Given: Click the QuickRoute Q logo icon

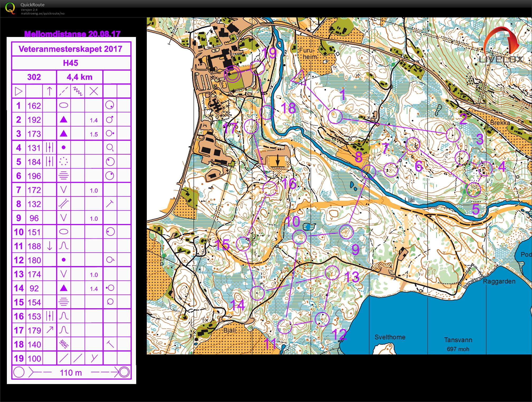Looking at the screenshot, I should (x=10, y=8).
